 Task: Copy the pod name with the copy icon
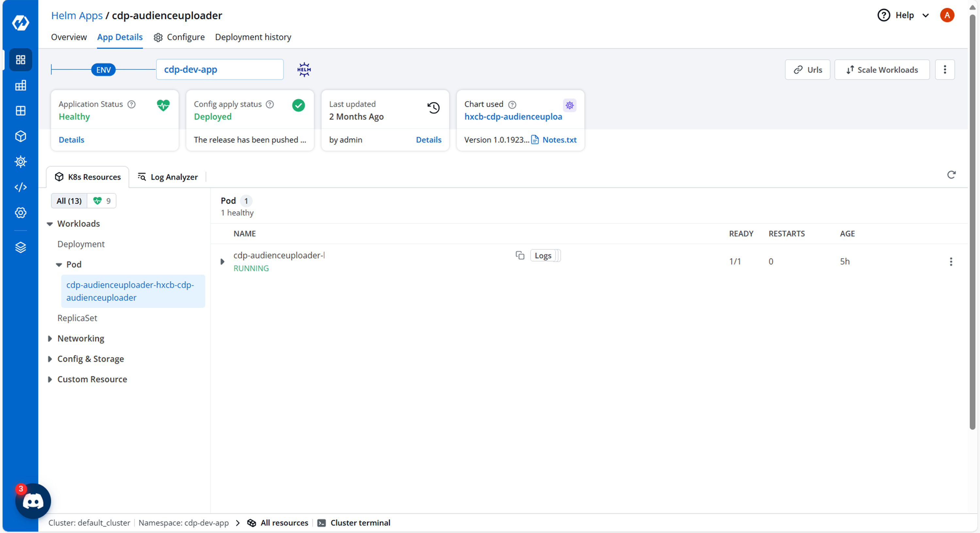tap(520, 256)
